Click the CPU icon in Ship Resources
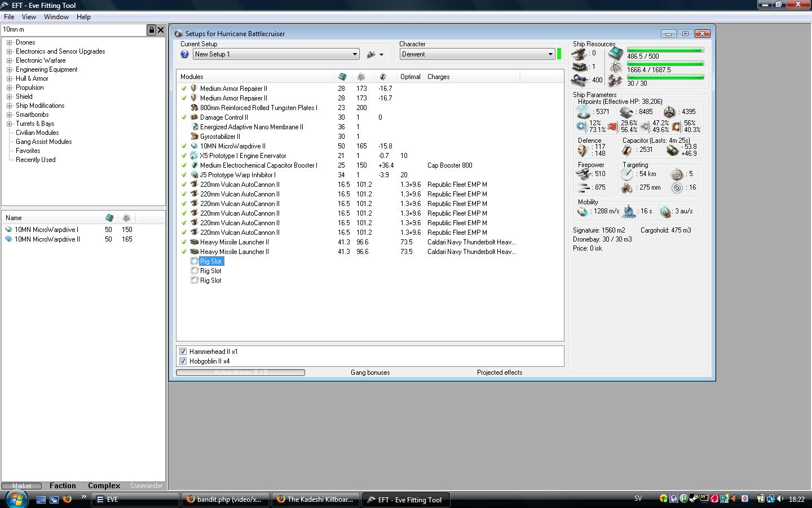The height and width of the screenshot is (508, 812). [615, 54]
